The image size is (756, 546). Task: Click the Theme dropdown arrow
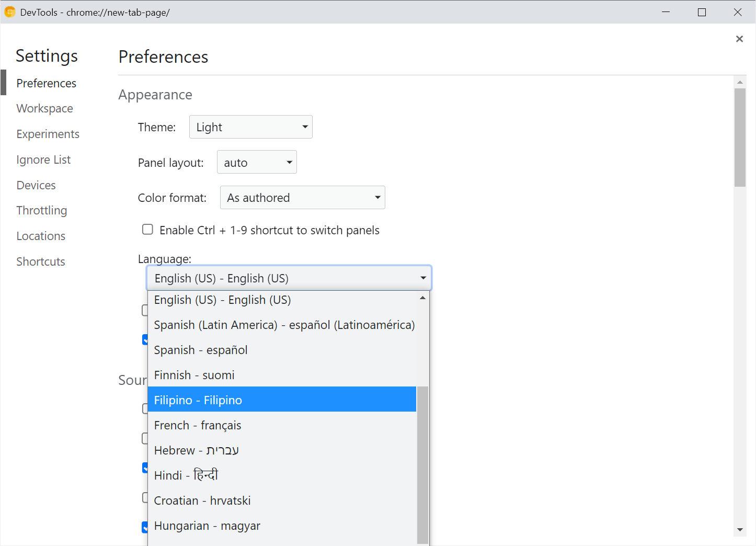point(304,127)
